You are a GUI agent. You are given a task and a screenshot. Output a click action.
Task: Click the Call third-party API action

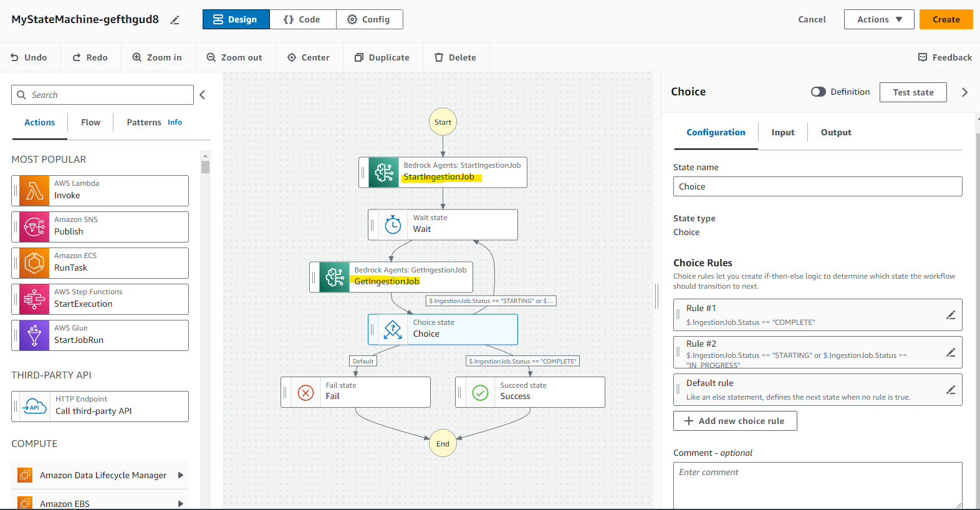point(100,407)
